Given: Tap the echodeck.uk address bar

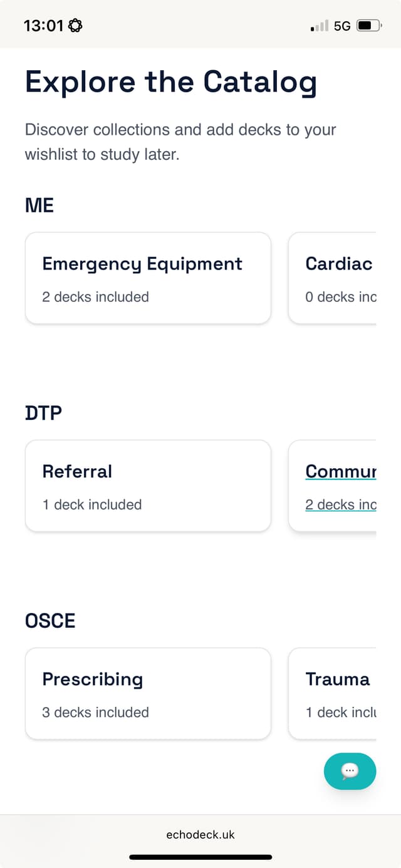Looking at the screenshot, I should pyautogui.click(x=200, y=834).
